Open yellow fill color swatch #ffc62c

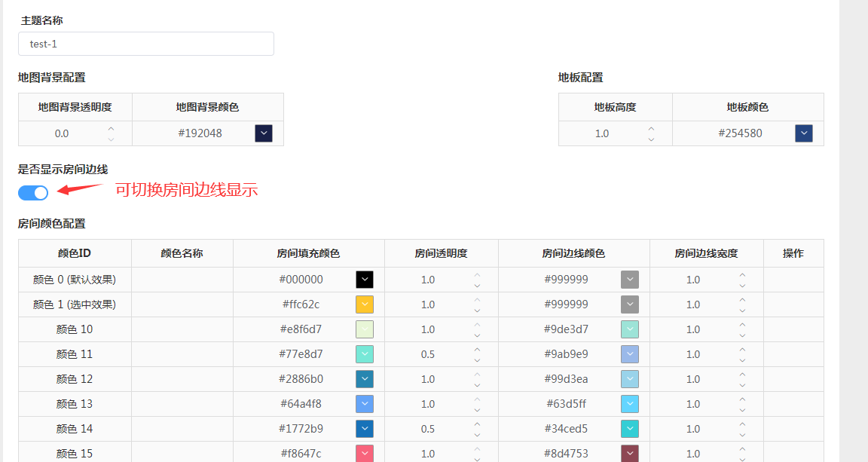pyautogui.click(x=365, y=304)
